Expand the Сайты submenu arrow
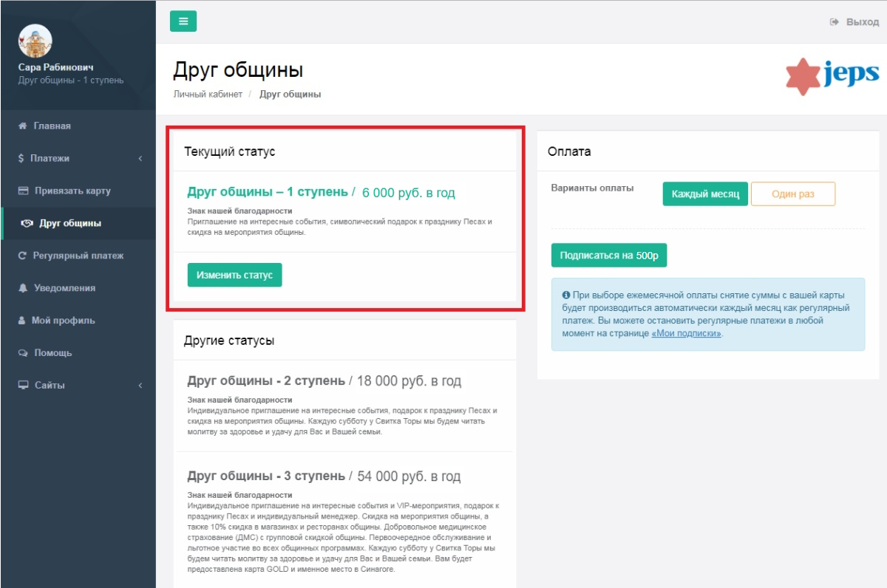The width and height of the screenshot is (887, 588). tap(140, 386)
